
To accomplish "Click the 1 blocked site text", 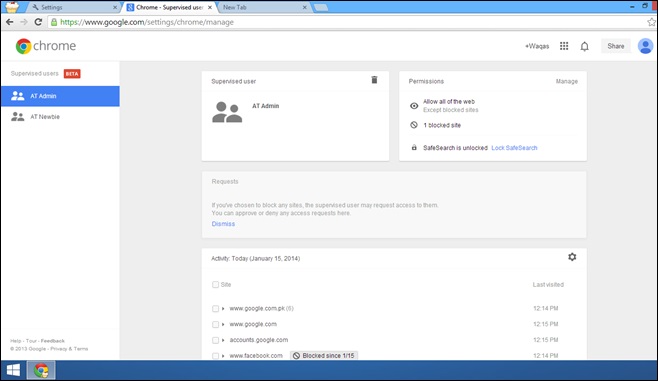I will [x=442, y=125].
